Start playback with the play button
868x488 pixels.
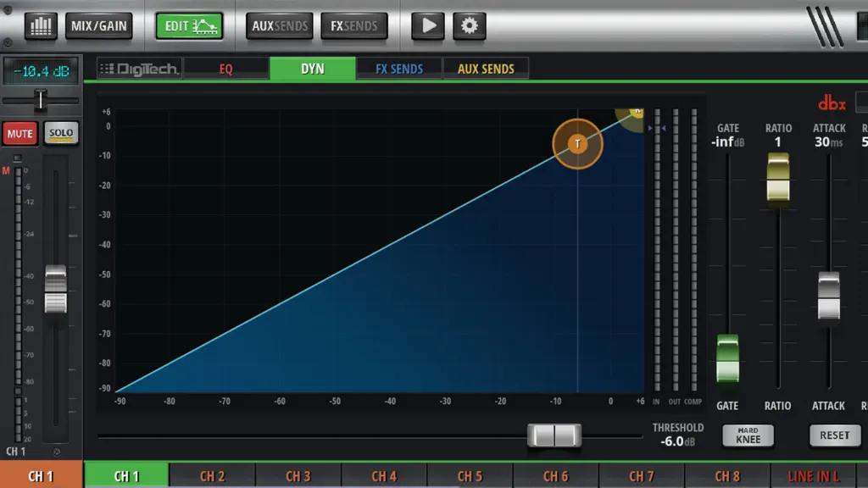pos(428,26)
